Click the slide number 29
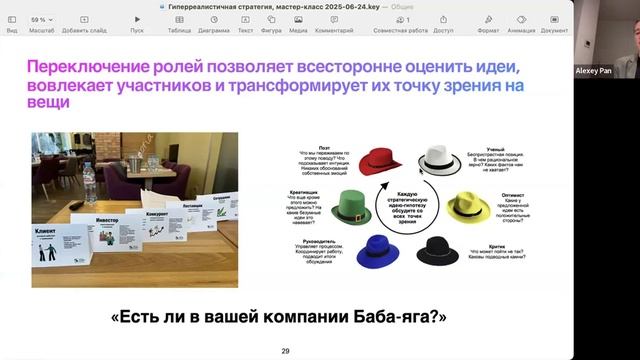 tap(285, 351)
